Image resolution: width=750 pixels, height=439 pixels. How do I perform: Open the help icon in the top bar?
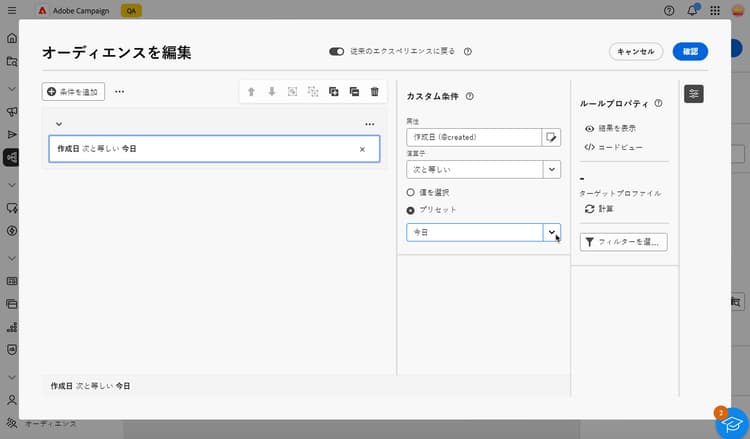669,11
